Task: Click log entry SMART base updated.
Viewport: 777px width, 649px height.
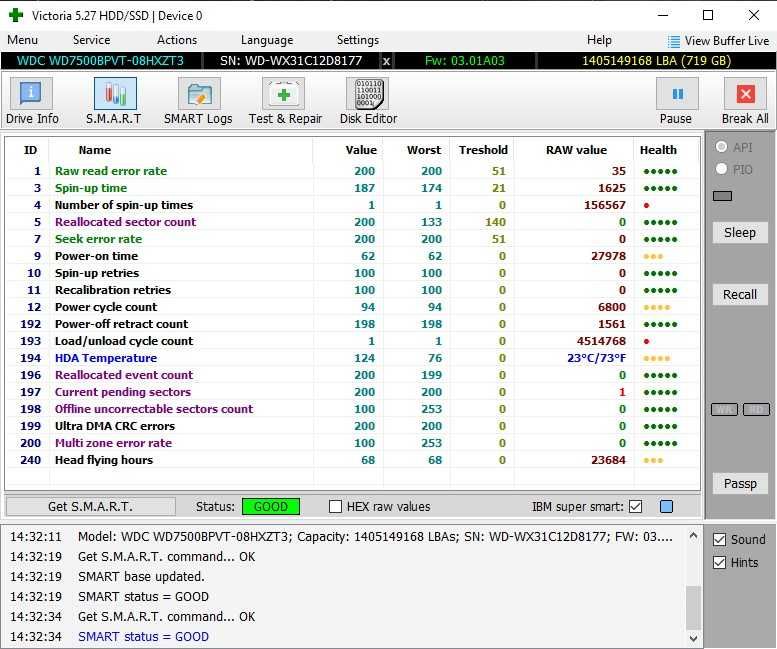Action: click(141, 577)
